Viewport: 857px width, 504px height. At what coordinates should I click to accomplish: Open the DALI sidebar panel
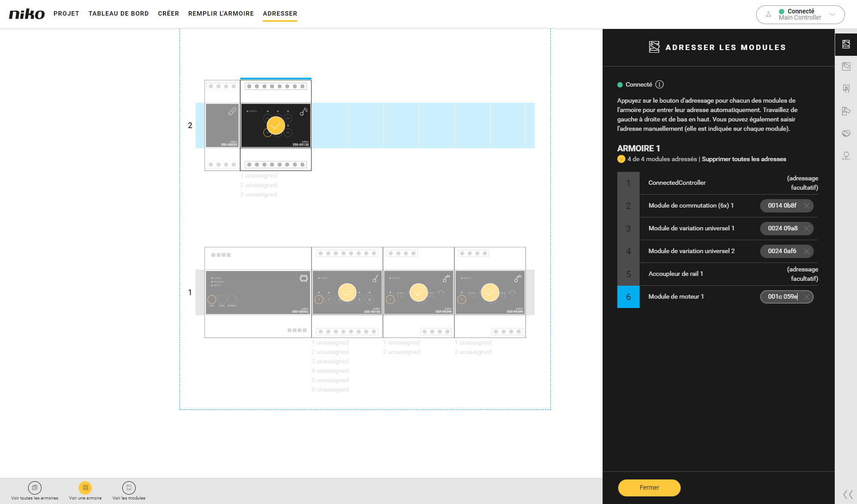point(846,156)
